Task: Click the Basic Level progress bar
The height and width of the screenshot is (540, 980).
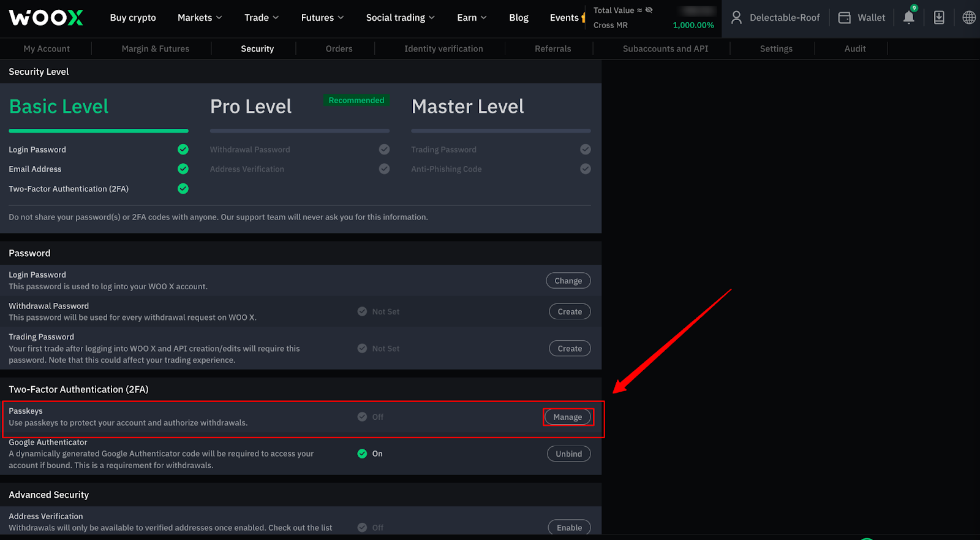Action: [x=99, y=131]
